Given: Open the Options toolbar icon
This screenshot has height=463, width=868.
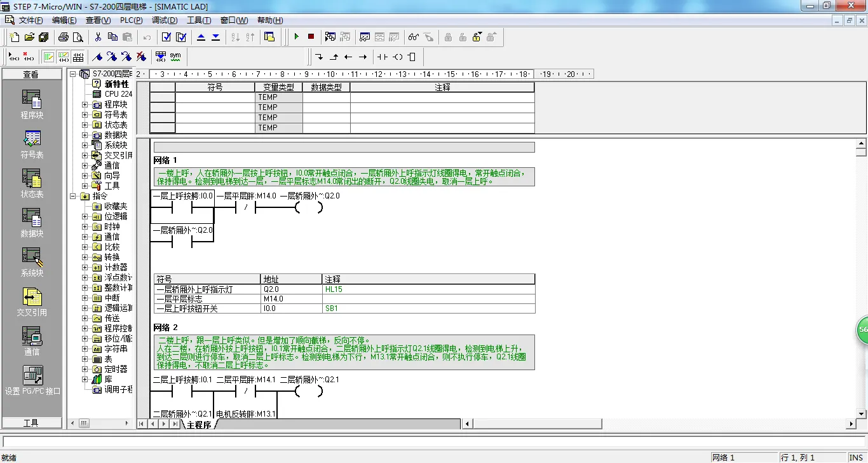Looking at the screenshot, I should click(x=269, y=37).
